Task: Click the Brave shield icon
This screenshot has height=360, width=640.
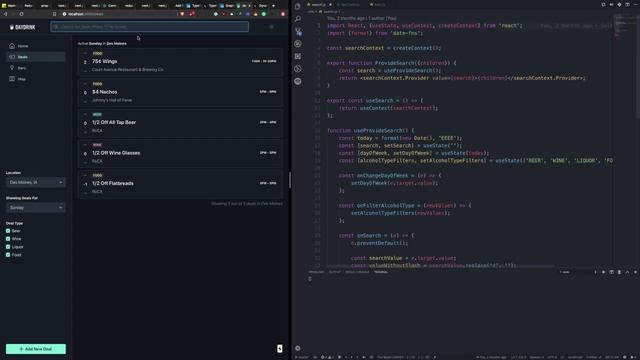Action: [182, 14]
